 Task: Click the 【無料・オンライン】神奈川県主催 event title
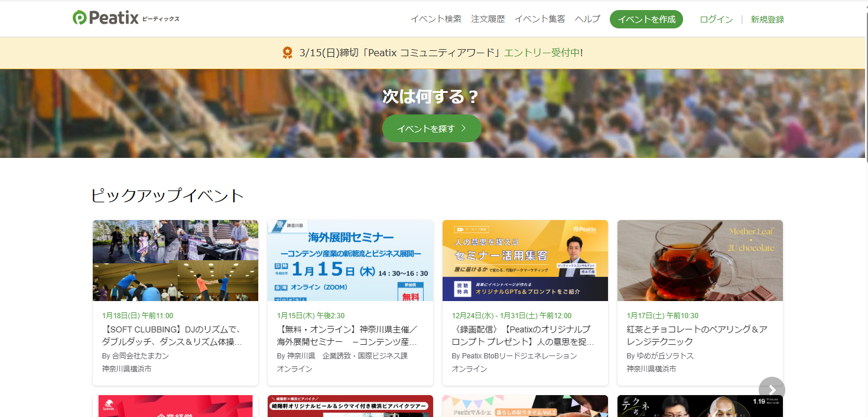point(349,335)
